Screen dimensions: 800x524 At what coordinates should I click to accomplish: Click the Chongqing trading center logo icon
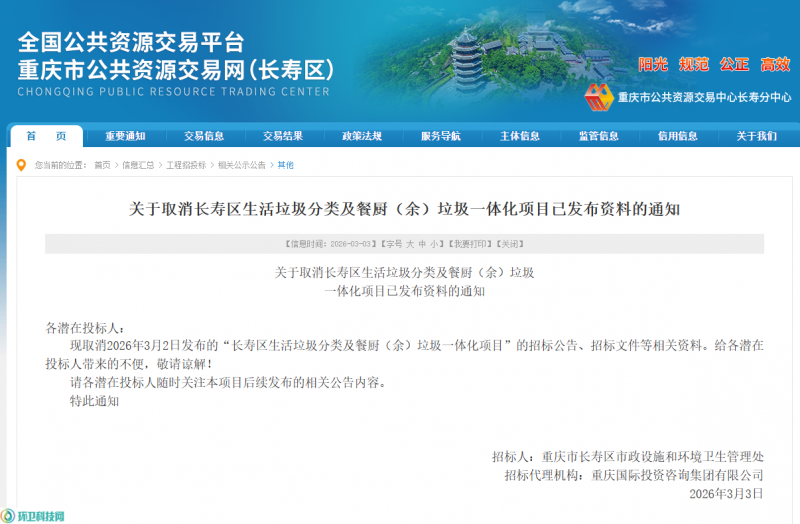click(x=598, y=97)
